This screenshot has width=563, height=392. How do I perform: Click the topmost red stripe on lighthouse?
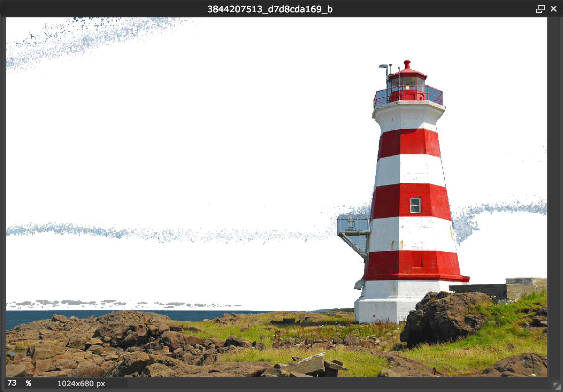[409, 142]
